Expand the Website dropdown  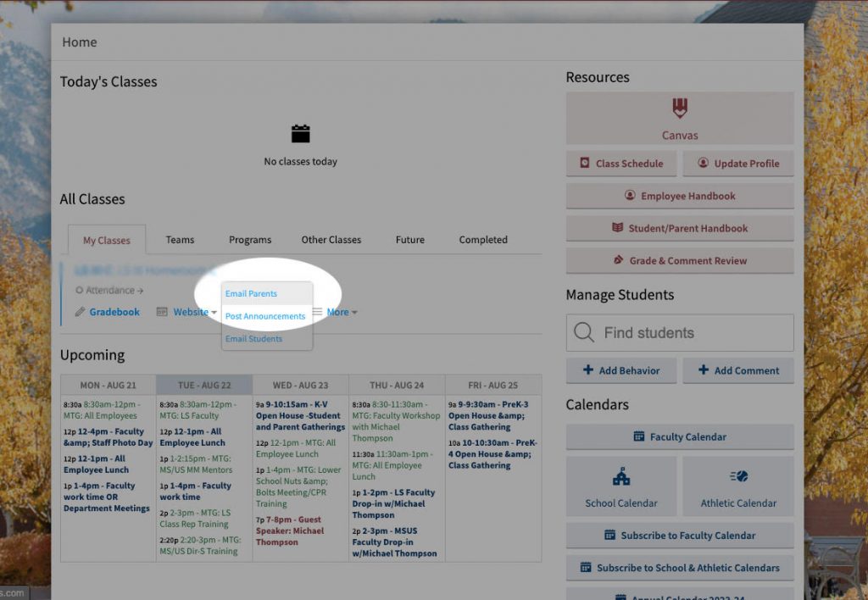point(194,313)
